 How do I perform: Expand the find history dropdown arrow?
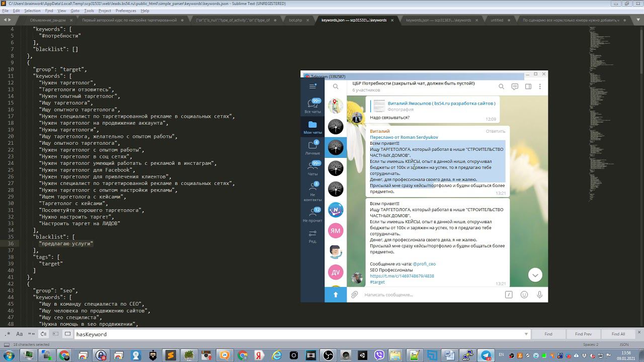click(526, 334)
